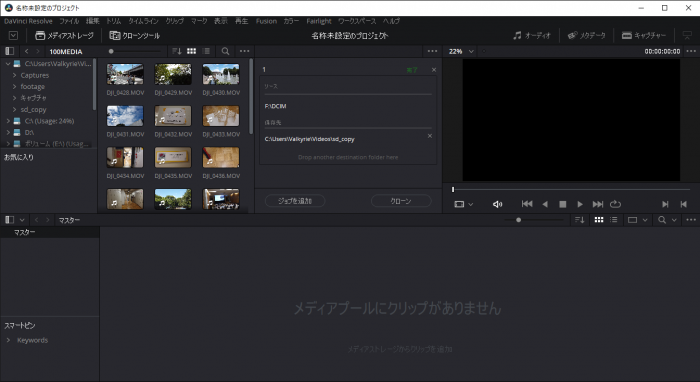Viewport: 700px width, 382px height.
Task: Play reverse in viewer
Action: (545, 204)
